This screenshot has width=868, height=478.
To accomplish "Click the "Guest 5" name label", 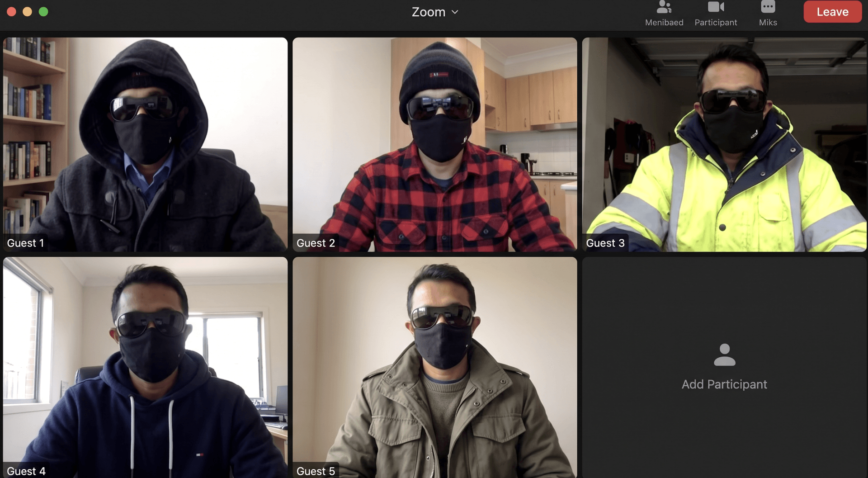I will [316, 471].
